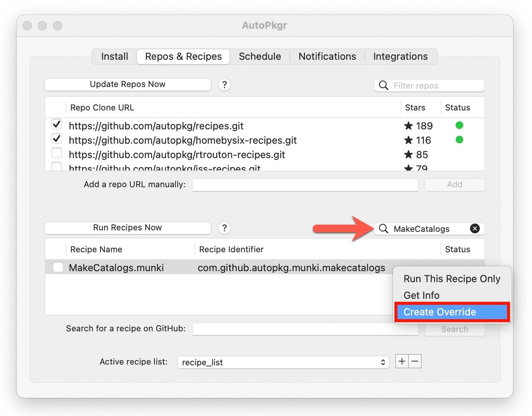The image size is (532, 416).
Task: Add a new recipe list with plus
Action: [x=402, y=362]
